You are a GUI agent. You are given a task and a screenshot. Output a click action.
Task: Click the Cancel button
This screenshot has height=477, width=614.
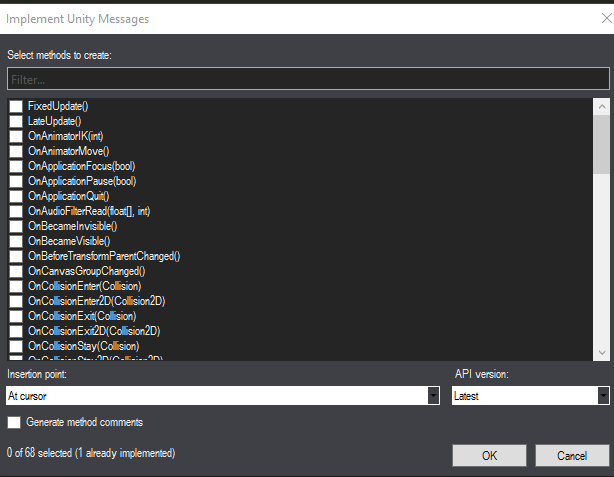pos(572,455)
